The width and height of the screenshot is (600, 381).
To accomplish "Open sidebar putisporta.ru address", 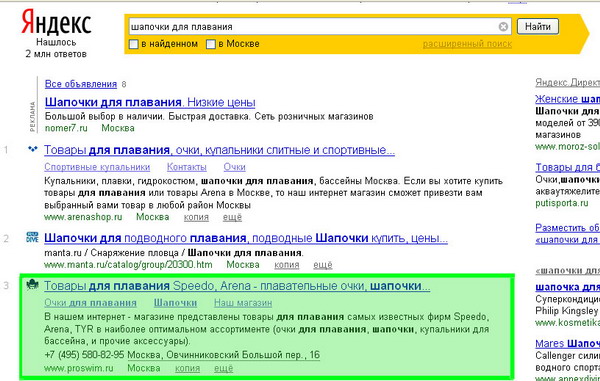I will [x=562, y=203].
